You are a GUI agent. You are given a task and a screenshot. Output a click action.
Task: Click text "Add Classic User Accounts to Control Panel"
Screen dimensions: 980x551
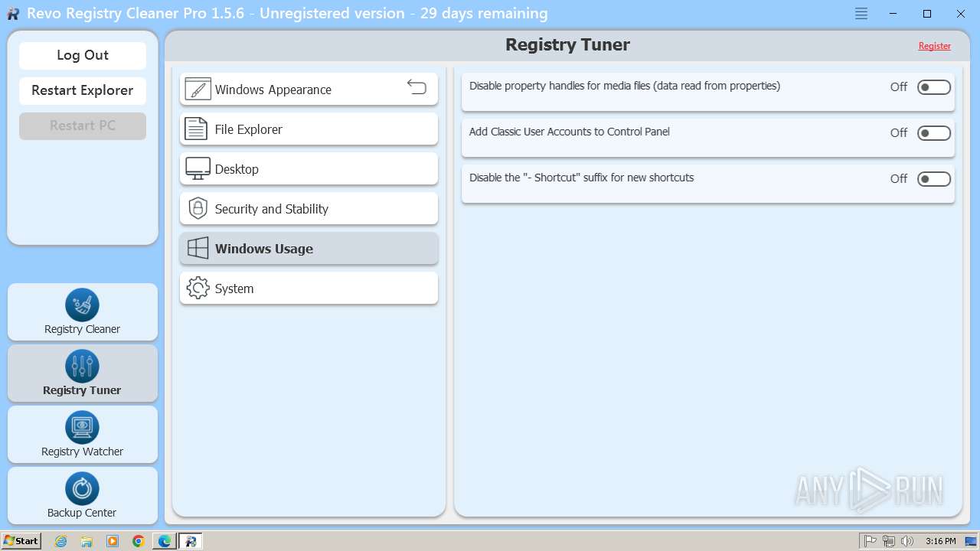pos(570,132)
